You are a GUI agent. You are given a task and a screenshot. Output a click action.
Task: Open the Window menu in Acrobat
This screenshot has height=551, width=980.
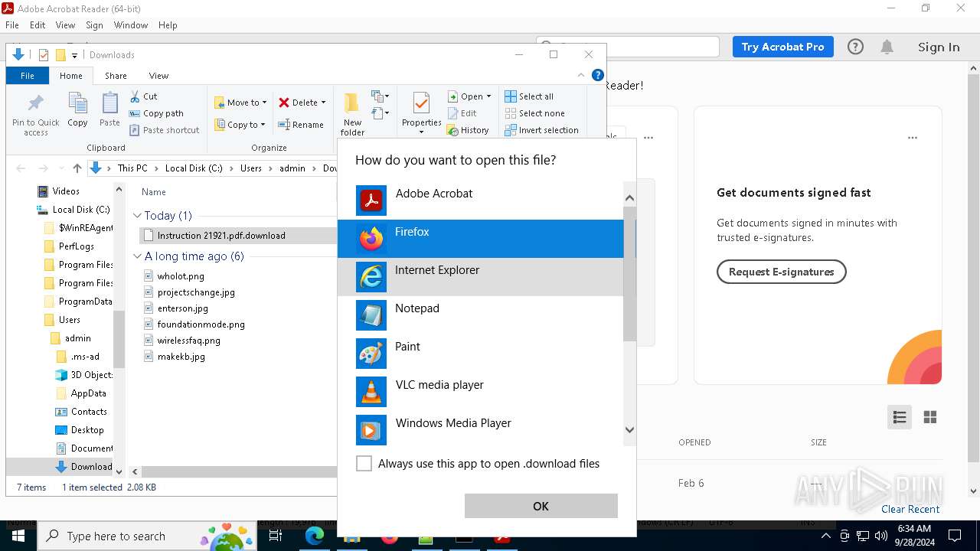[131, 25]
